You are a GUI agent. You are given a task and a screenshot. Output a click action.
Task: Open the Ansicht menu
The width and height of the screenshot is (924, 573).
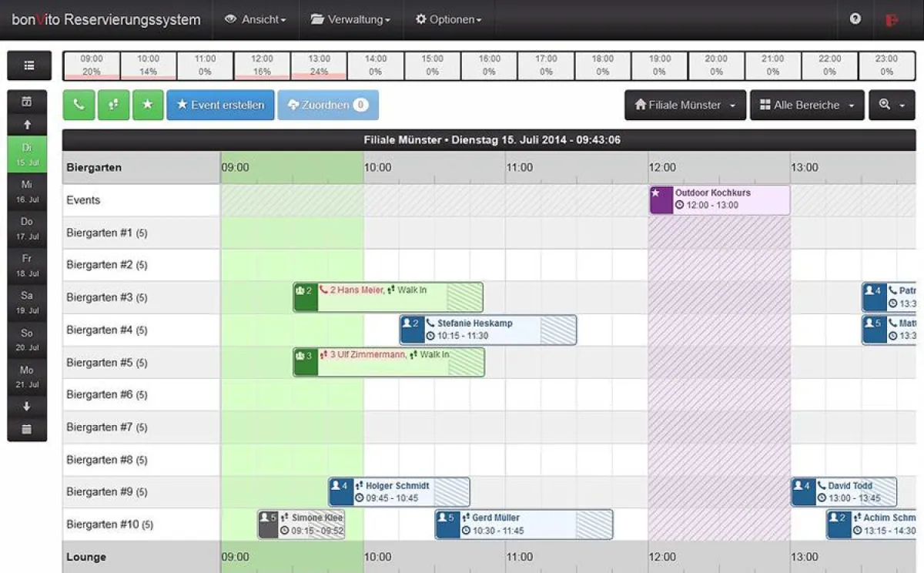point(255,20)
